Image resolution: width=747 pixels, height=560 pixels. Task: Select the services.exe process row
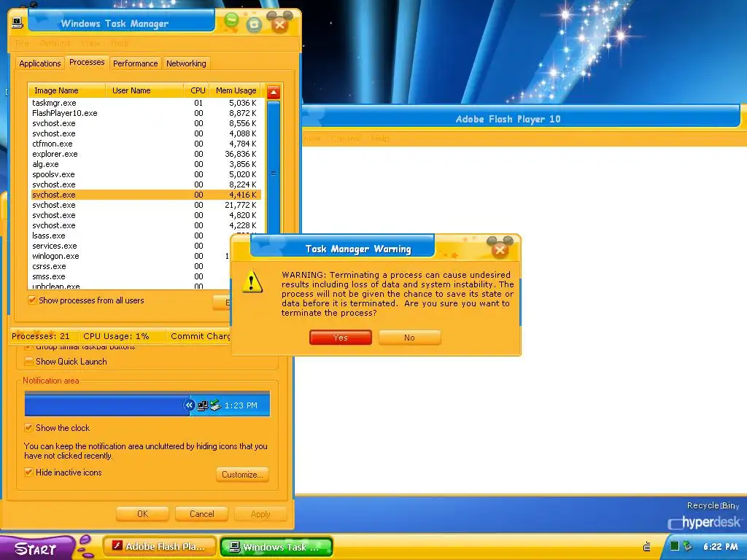click(130, 246)
